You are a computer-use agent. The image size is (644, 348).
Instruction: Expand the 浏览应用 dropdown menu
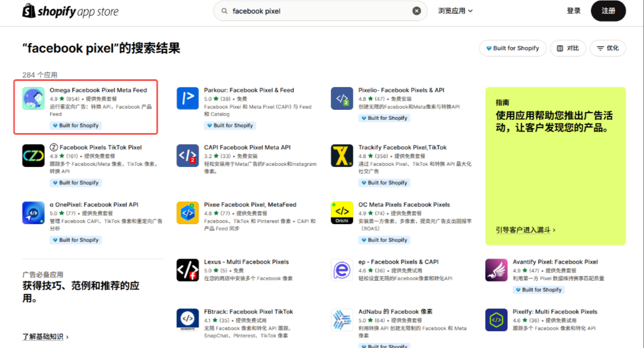point(455,11)
